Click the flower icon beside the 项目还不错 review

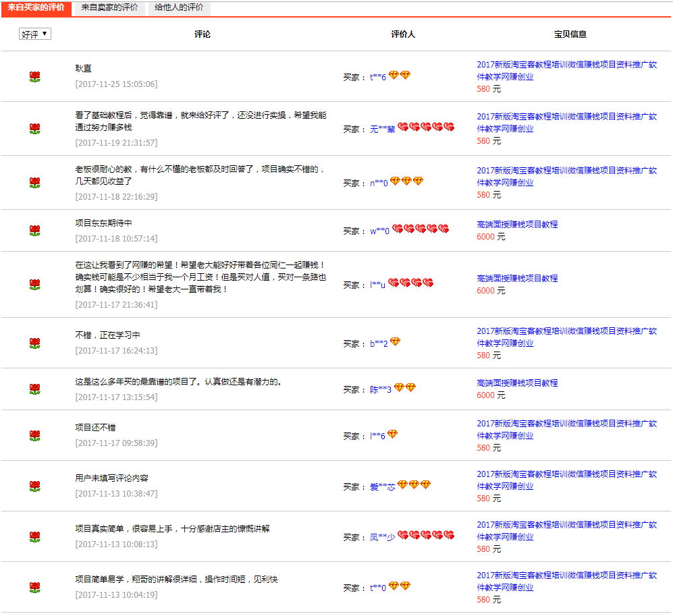[x=35, y=436]
